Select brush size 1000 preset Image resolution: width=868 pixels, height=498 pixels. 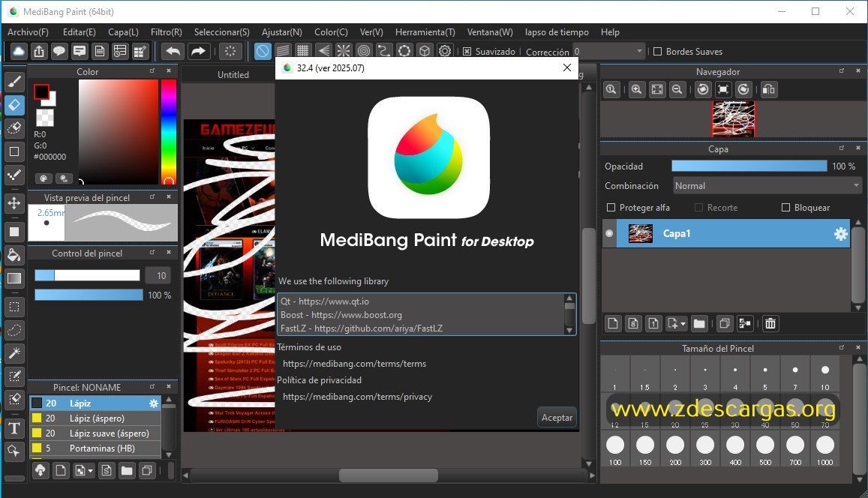pos(824,450)
